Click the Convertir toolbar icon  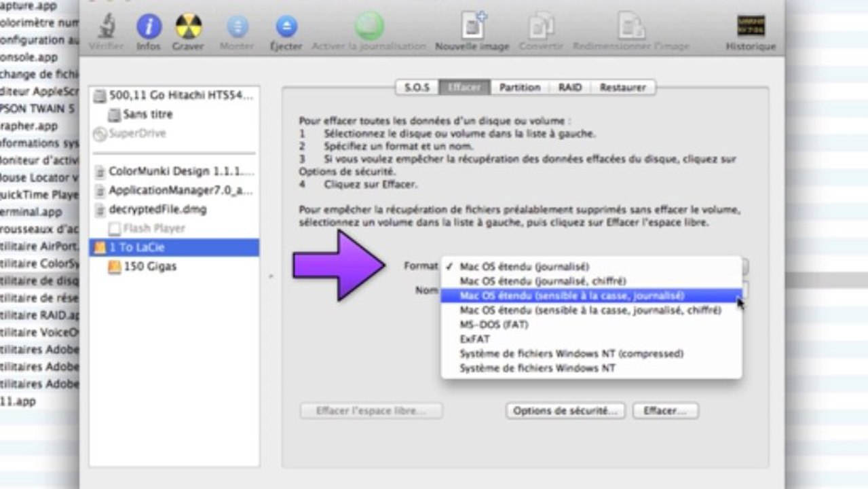541,27
